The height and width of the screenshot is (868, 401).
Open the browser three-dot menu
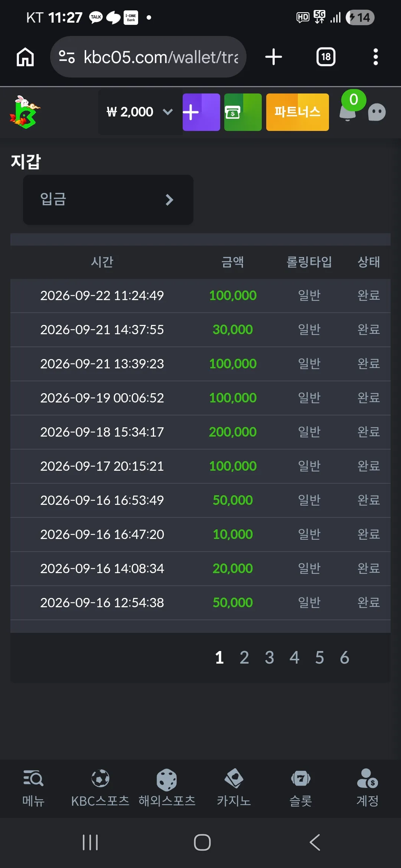[375, 57]
